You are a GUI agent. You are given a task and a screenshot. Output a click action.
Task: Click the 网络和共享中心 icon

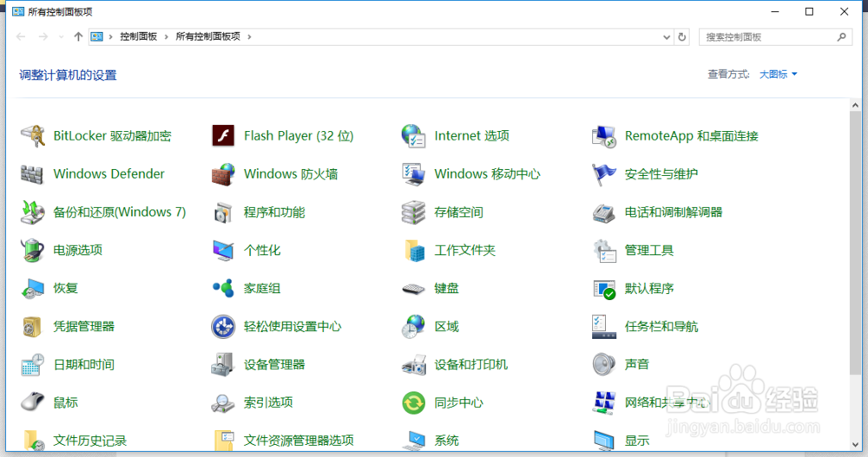604,402
